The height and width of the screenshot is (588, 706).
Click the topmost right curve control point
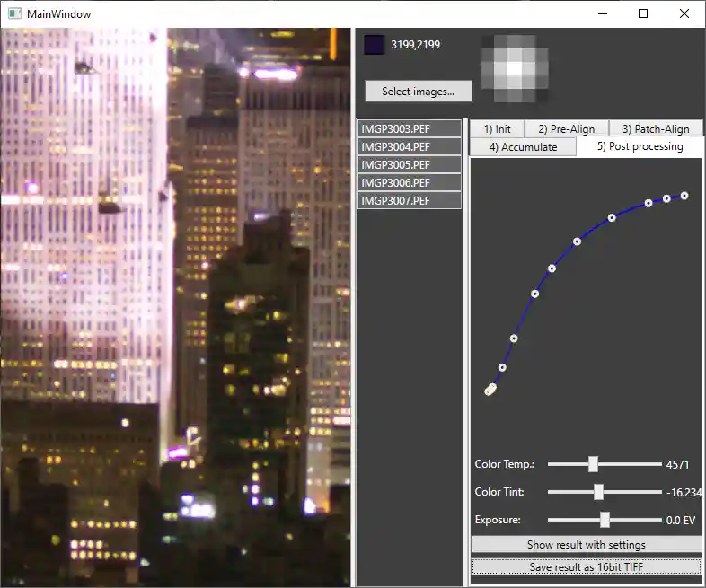click(x=684, y=195)
